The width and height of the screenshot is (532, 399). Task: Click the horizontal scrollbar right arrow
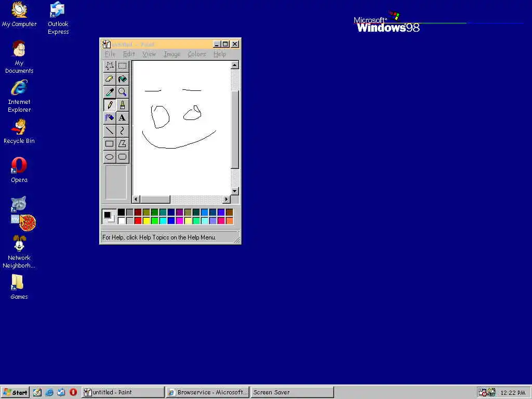[227, 199]
